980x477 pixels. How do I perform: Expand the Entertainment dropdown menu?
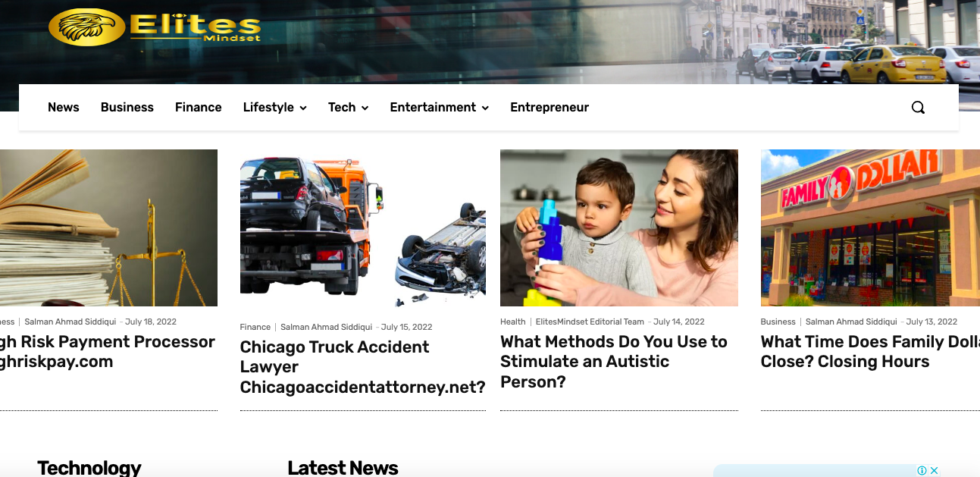pyautogui.click(x=439, y=108)
